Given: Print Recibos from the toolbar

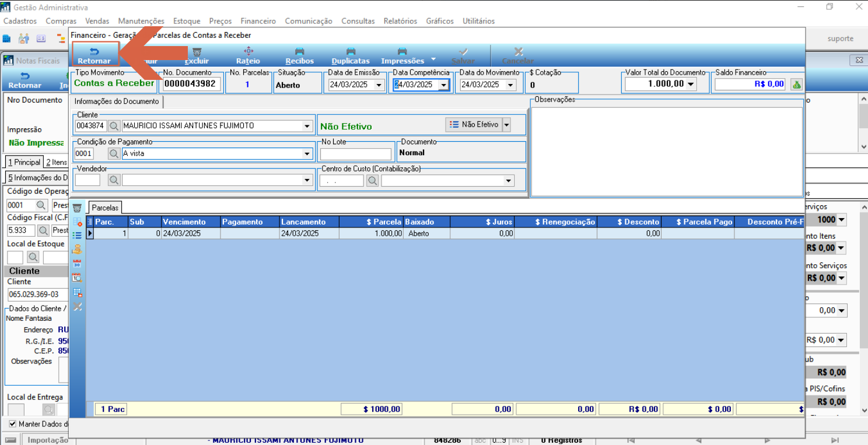Looking at the screenshot, I should tap(300, 56).
